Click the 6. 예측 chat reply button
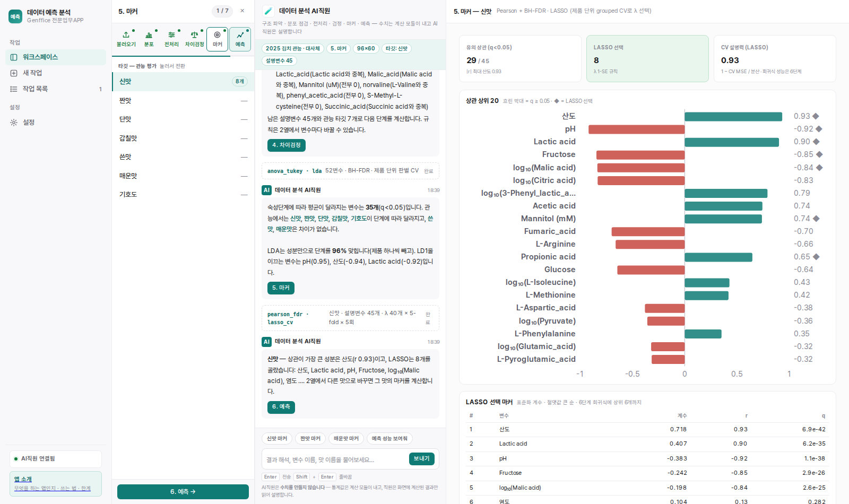This screenshot has height=504, width=849. 281,407
